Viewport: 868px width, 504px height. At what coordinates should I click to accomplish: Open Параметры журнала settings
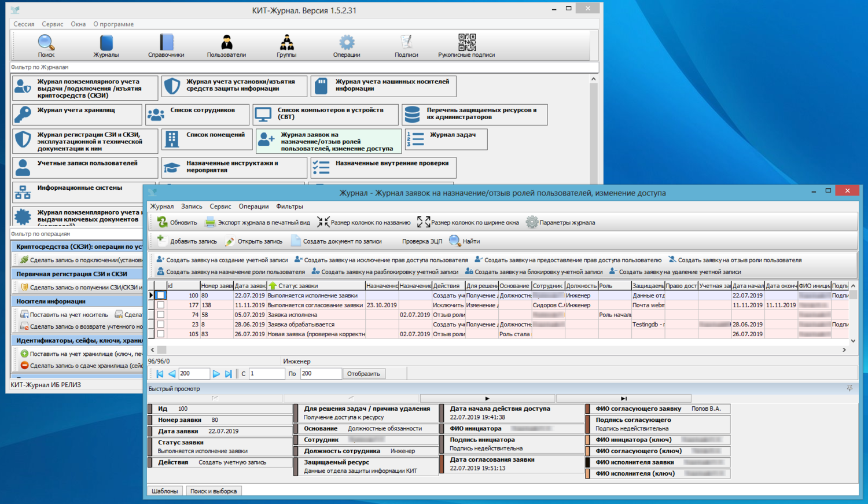(x=560, y=222)
